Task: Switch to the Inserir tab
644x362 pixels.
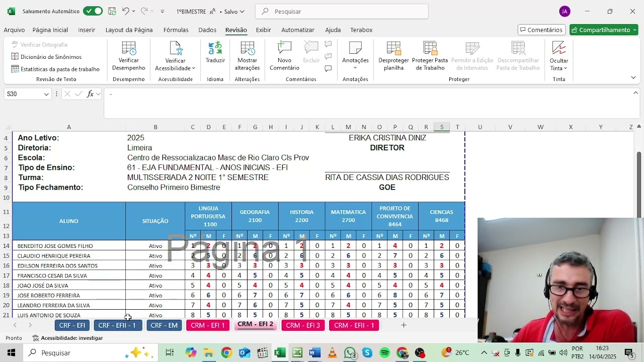Action: tap(87, 30)
